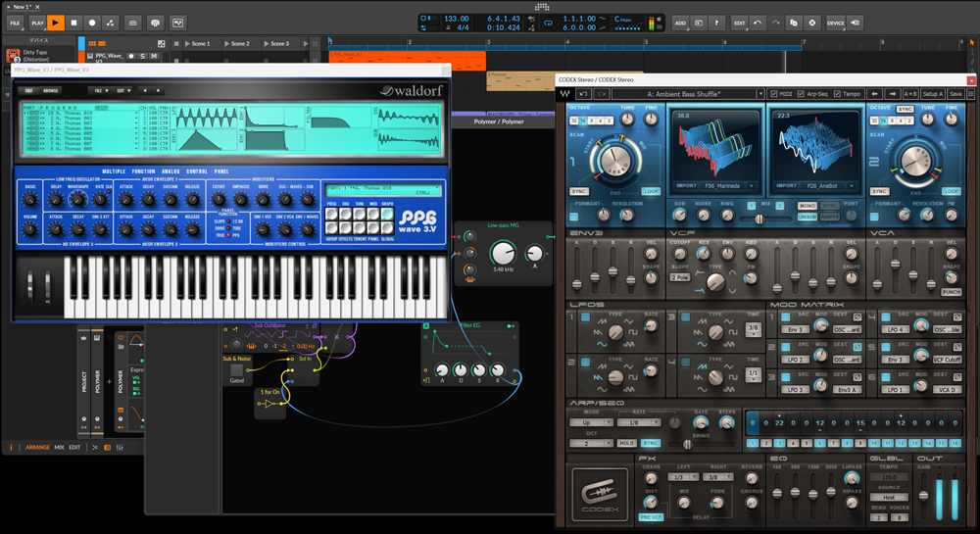Click PPG next preset right arrow

158,90
